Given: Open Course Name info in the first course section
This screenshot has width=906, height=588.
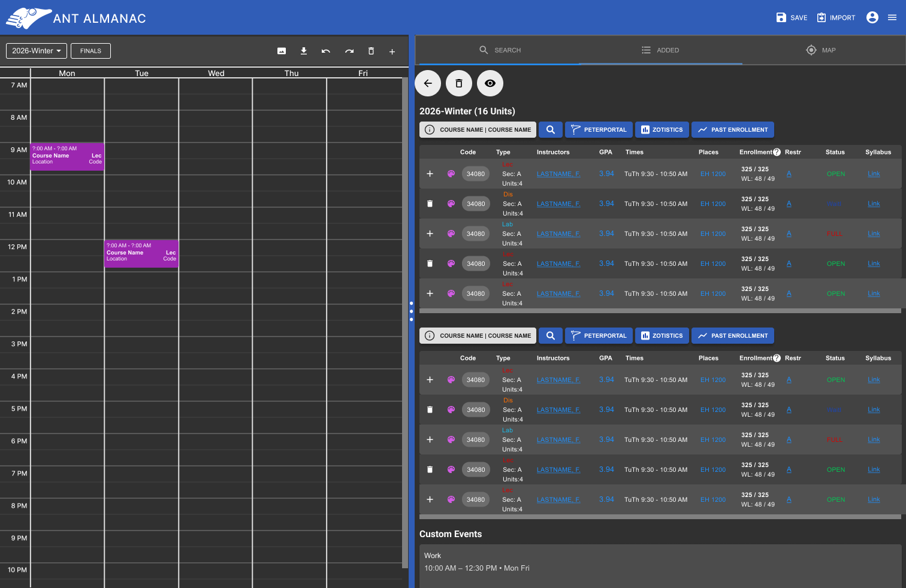Looking at the screenshot, I should point(478,130).
